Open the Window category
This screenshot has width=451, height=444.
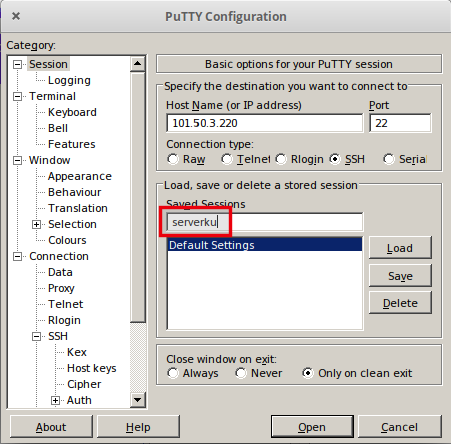point(50,160)
